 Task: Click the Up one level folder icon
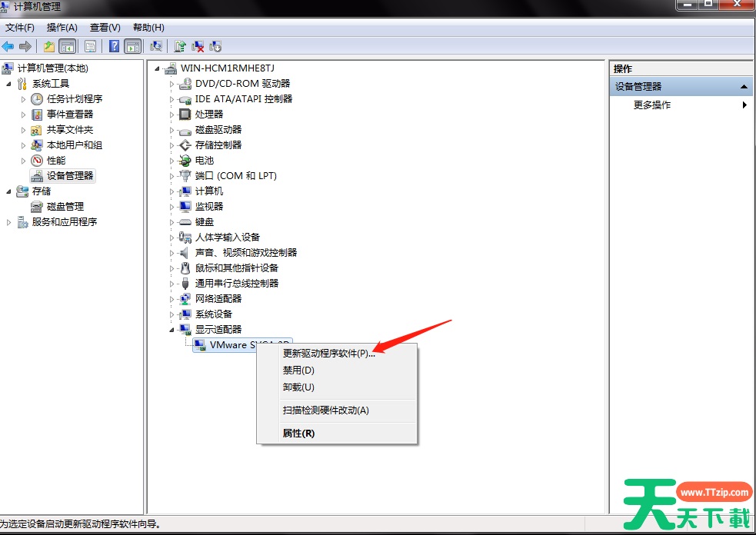coord(49,46)
